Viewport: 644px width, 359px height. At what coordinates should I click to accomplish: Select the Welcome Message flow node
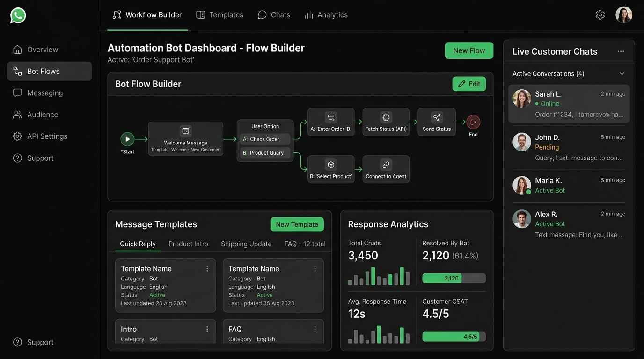186,139
